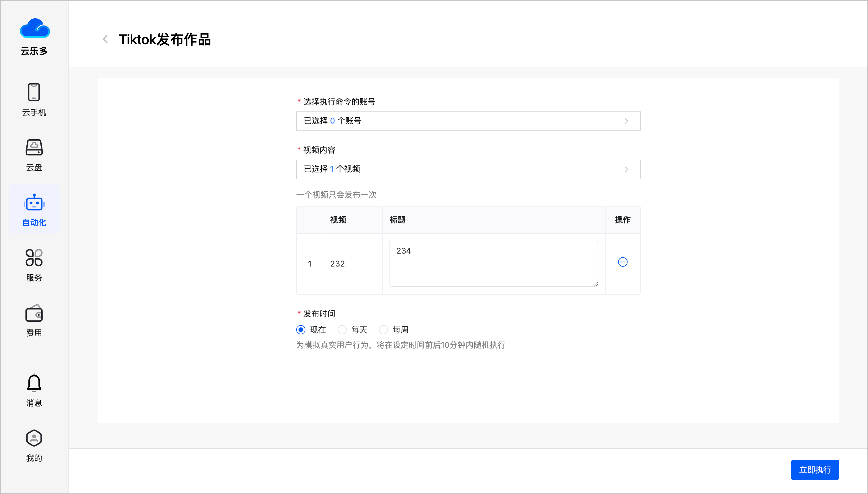This screenshot has height=494, width=868.
Task: Open the 服务 services icon
Action: coord(34,258)
